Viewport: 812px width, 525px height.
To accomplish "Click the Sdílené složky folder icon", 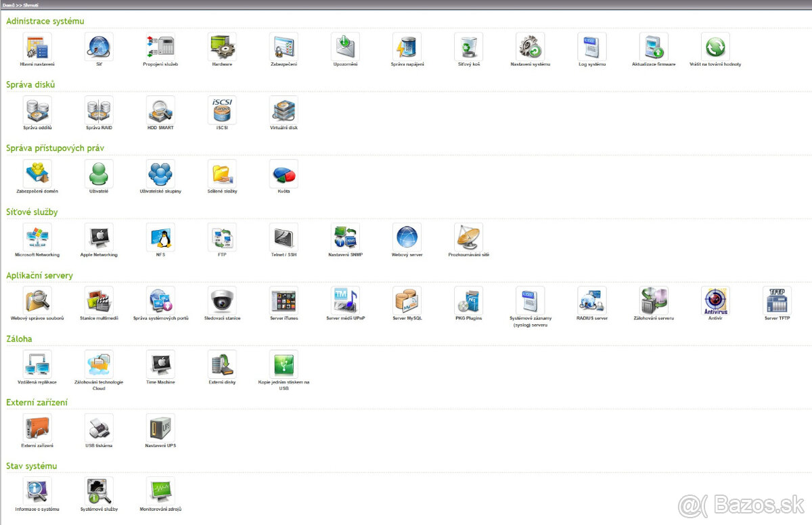I will (x=222, y=174).
